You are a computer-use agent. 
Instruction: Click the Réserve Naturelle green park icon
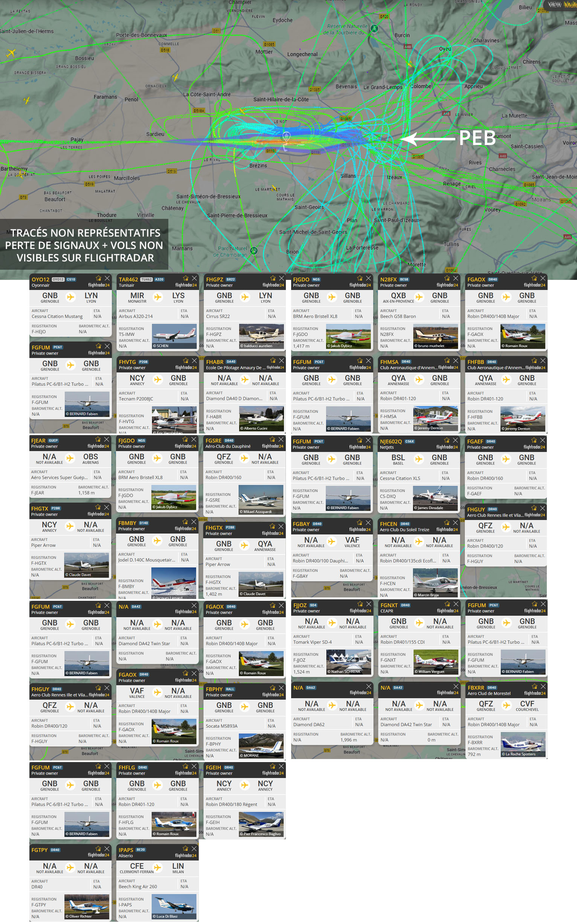374,28
